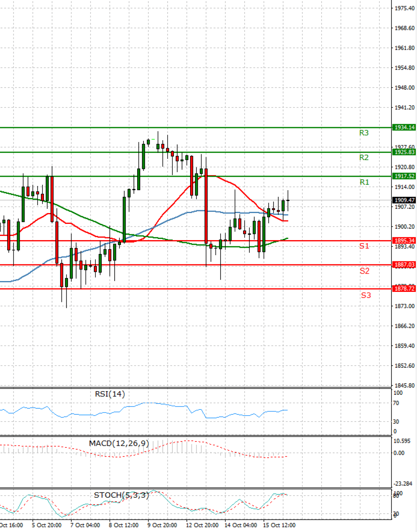Click the 9 Oct 20:00 time label
Screen dimensions: 417x532
pos(162,525)
